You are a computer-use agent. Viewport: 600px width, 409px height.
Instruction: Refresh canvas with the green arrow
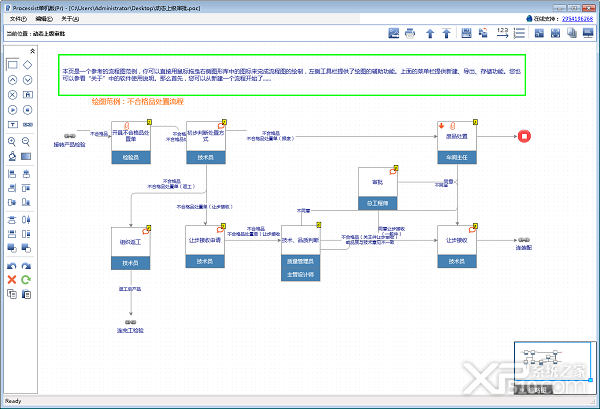(26, 280)
